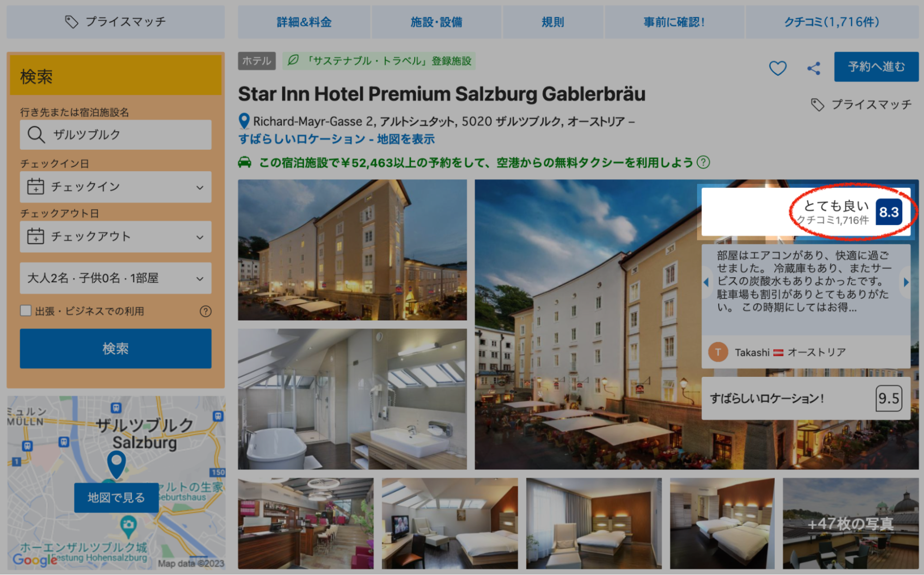Click the map pin on Salzburg map

pos(116,464)
